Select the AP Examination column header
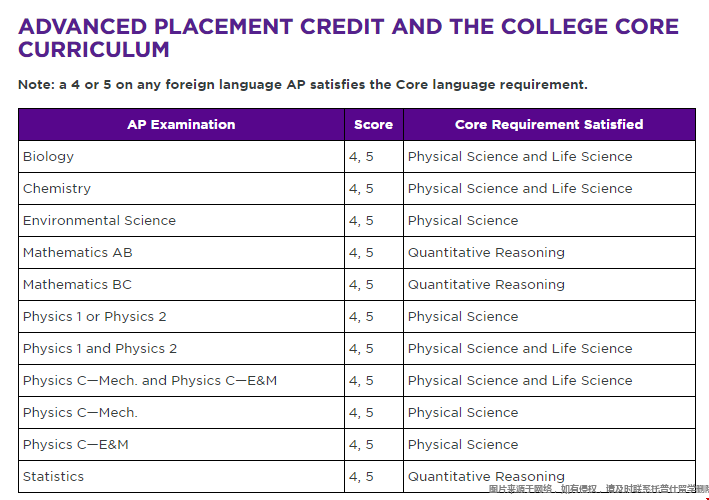 pos(181,125)
